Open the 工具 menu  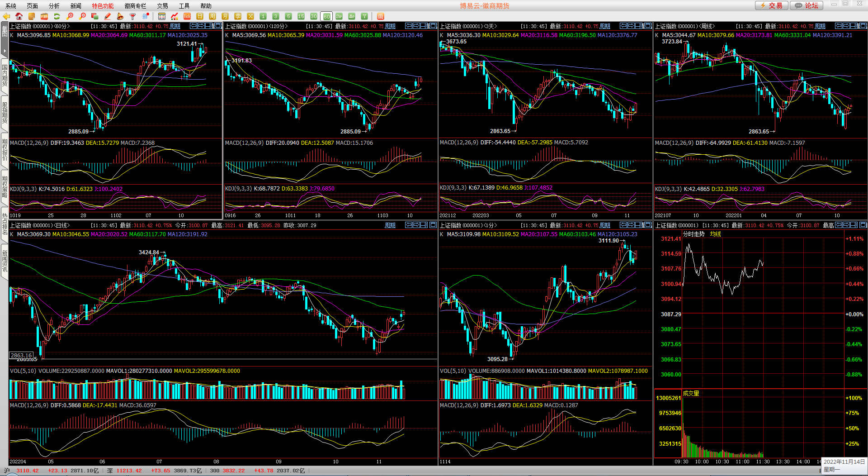point(184,6)
